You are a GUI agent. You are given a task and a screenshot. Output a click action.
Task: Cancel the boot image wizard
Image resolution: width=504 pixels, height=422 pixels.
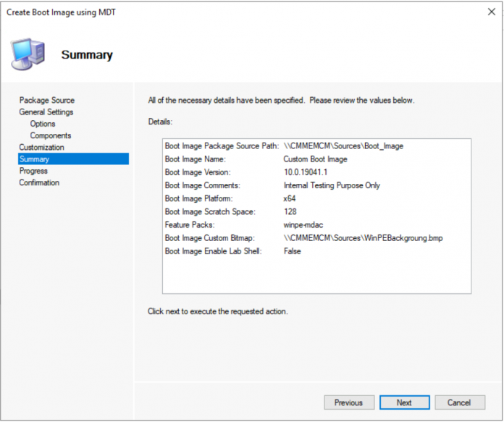pyautogui.click(x=459, y=402)
